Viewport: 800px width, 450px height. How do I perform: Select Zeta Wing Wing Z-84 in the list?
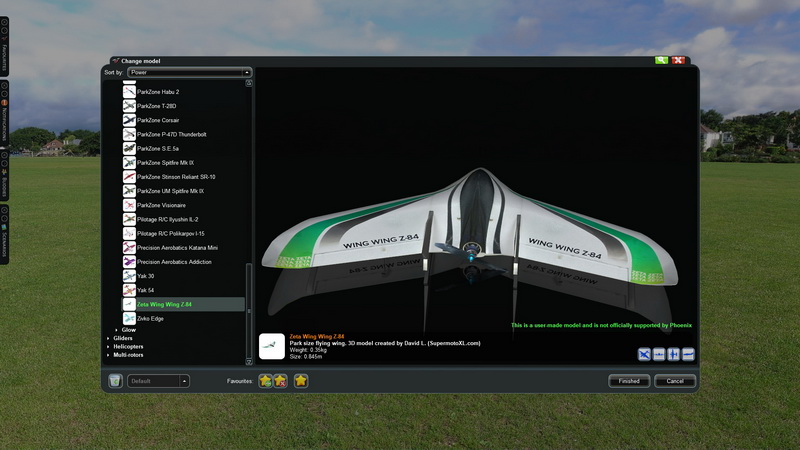tap(183, 304)
